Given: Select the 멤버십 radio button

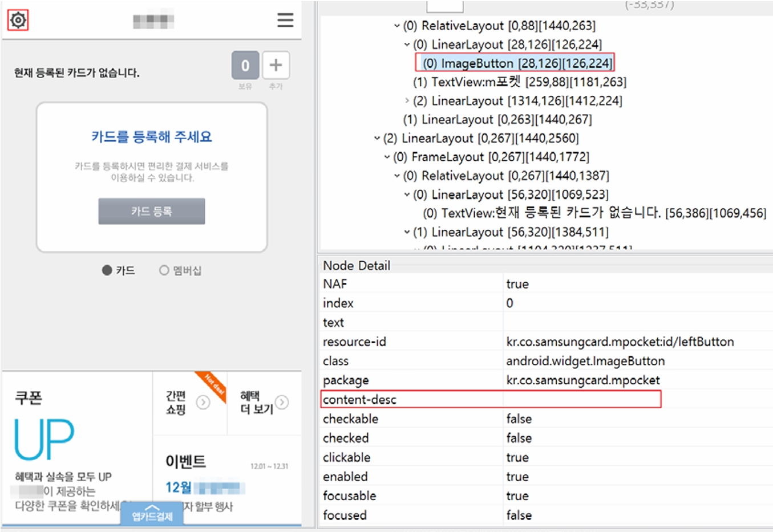Looking at the screenshot, I should tap(164, 270).
